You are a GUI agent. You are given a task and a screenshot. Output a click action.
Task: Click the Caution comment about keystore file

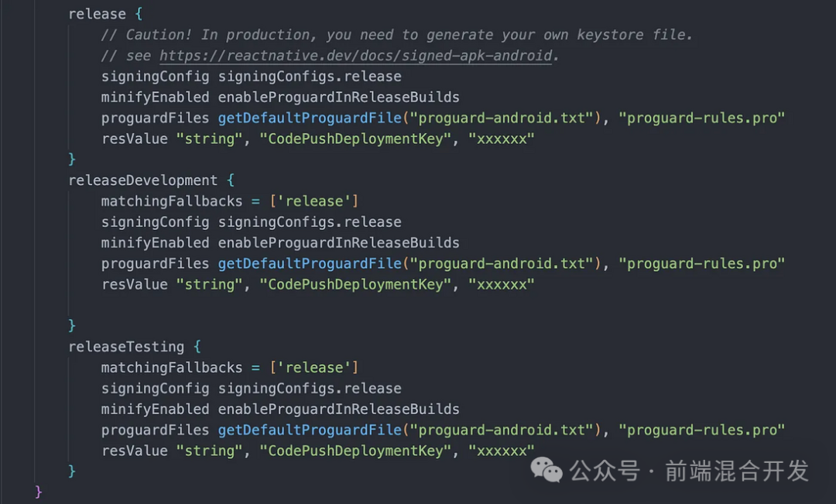[x=396, y=35]
